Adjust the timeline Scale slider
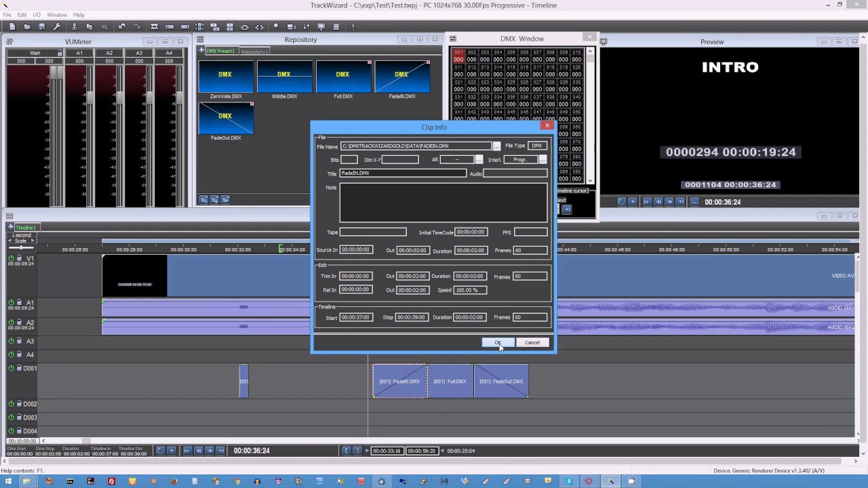868x488 pixels. pyautogui.click(x=20, y=247)
